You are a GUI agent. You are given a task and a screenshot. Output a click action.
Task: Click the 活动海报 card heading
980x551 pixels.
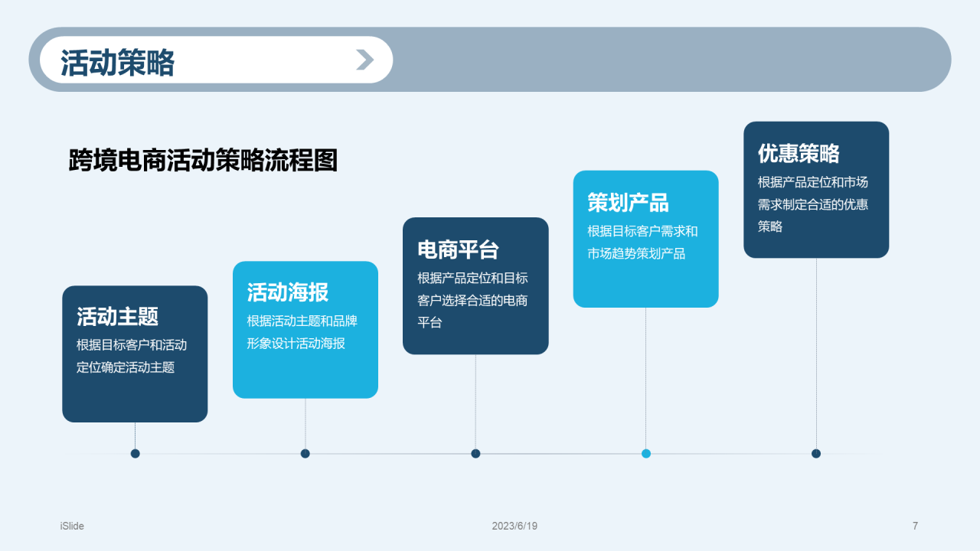pyautogui.click(x=288, y=292)
